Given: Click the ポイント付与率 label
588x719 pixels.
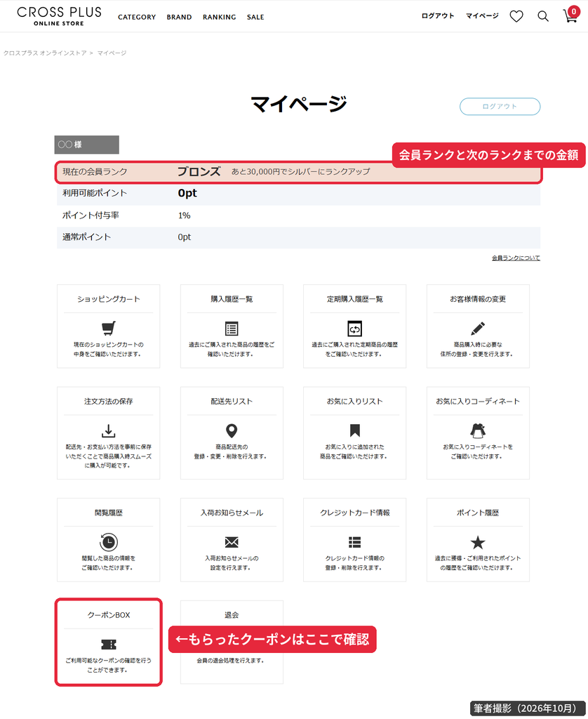Looking at the screenshot, I should point(91,215).
